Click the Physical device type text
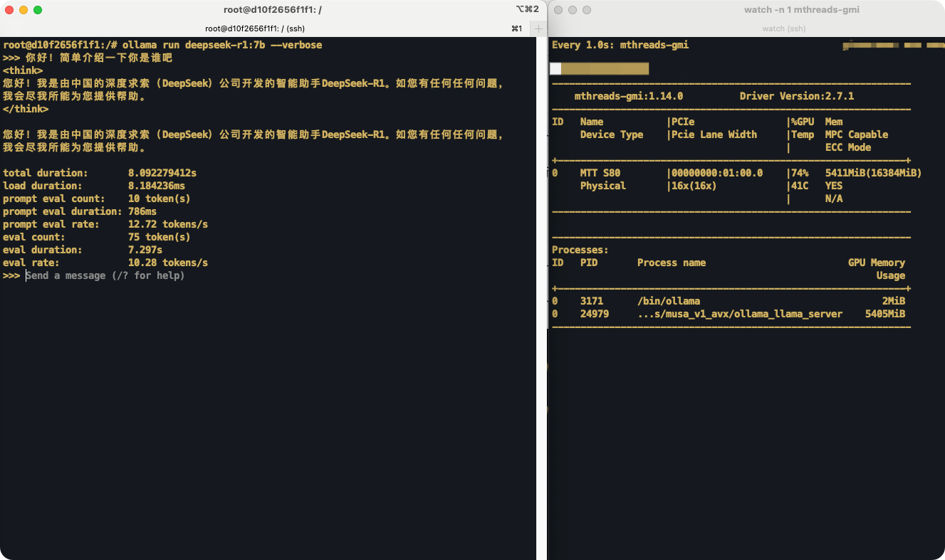945x560 pixels. click(x=603, y=186)
